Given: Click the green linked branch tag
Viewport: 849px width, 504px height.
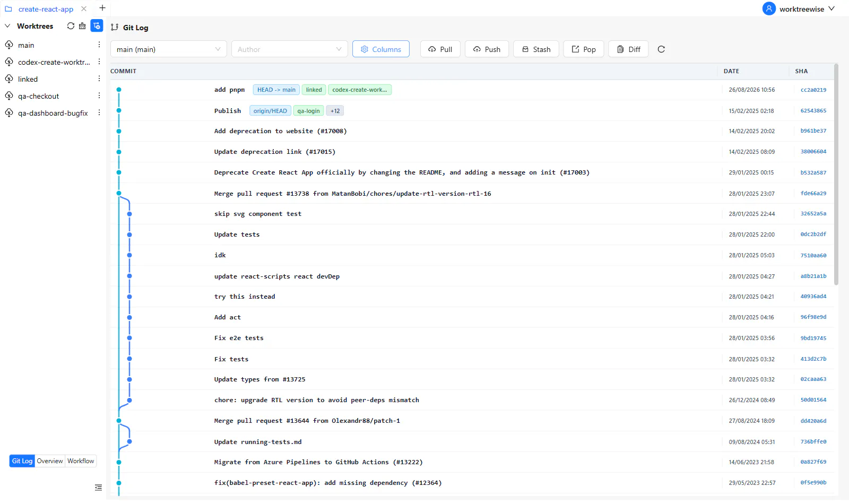Looking at the screenshot, I should pyautogui.click(x=314, y=90).
